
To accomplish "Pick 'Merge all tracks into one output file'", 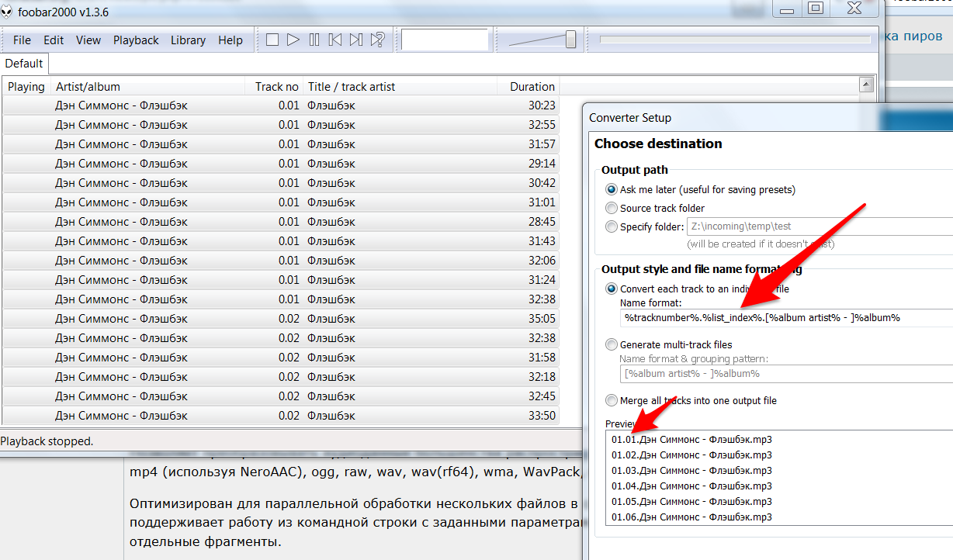I will click(x=612, y=400).
